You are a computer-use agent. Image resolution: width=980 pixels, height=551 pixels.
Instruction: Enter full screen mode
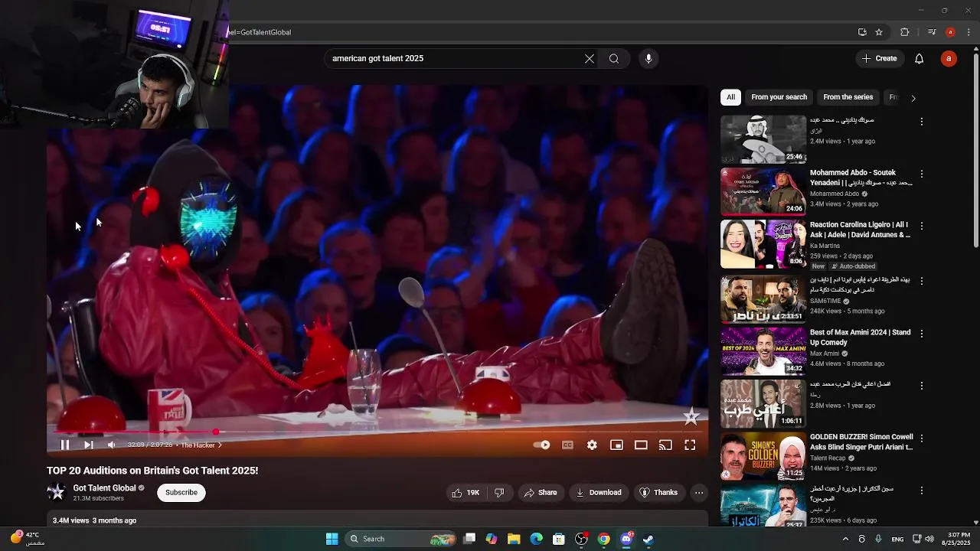pyautogui.click(x=690, y=445)
